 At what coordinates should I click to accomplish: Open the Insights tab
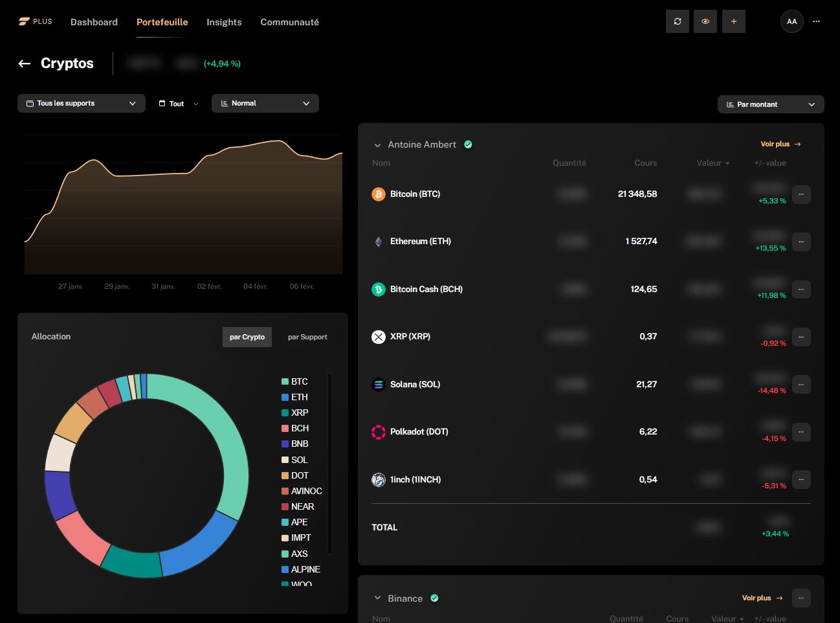click(224, 22)
